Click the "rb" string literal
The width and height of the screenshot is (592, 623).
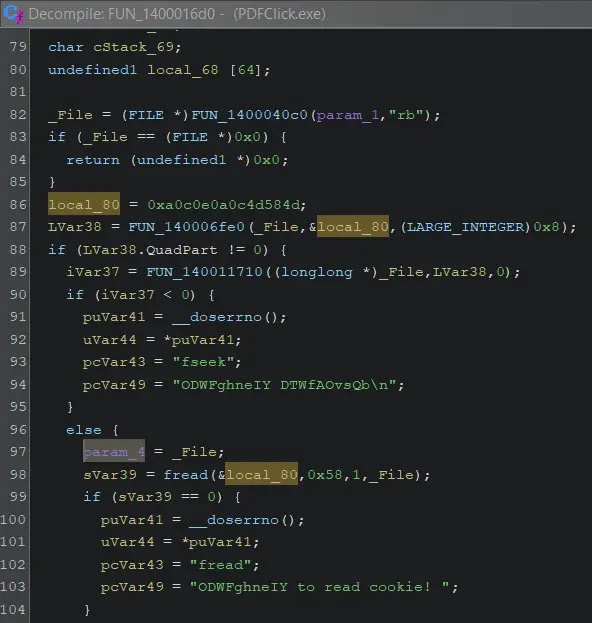(x=406, y=115)
